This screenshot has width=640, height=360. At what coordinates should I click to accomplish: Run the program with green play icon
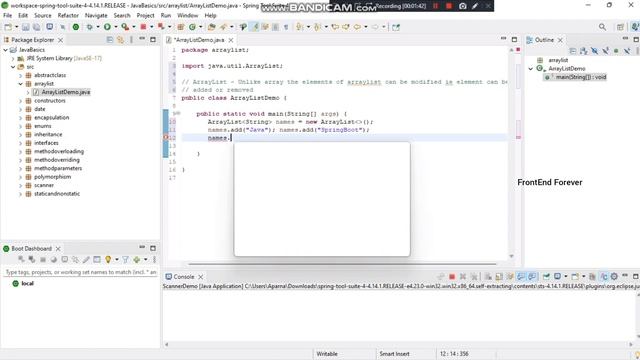click(x=107, y=27)
